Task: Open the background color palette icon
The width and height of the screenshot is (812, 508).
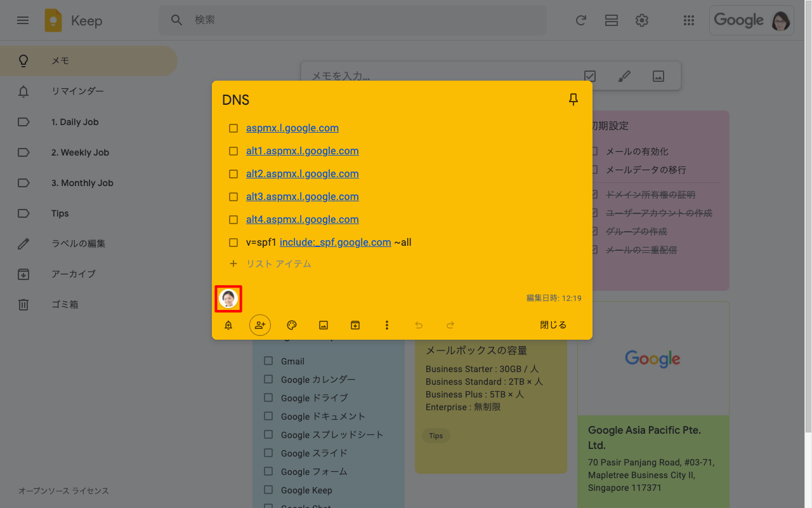Action: (x=292, y=325)
